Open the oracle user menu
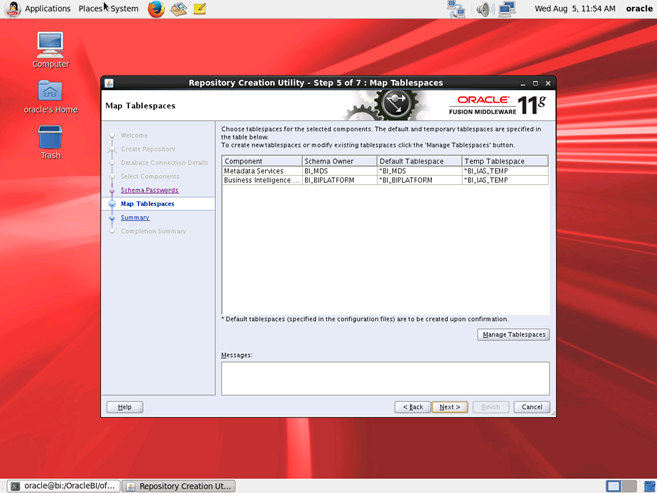 coord(639,8)
